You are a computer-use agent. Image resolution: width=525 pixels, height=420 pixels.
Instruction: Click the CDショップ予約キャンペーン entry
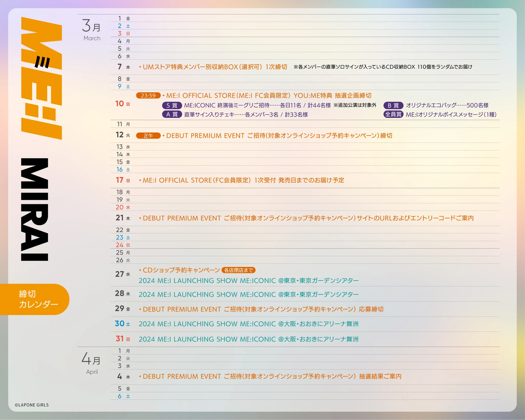point(179,270)
